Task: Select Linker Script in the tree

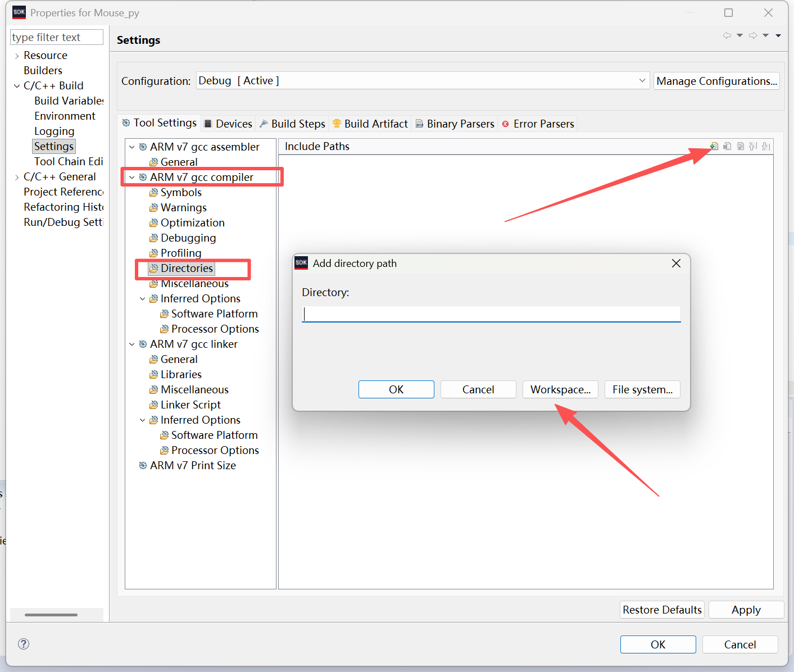Action: (x=190, y=405)
